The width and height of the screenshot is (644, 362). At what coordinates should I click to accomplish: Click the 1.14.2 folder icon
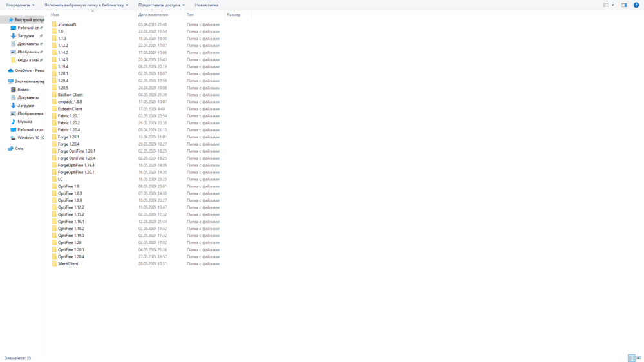[x=54, y=53]
